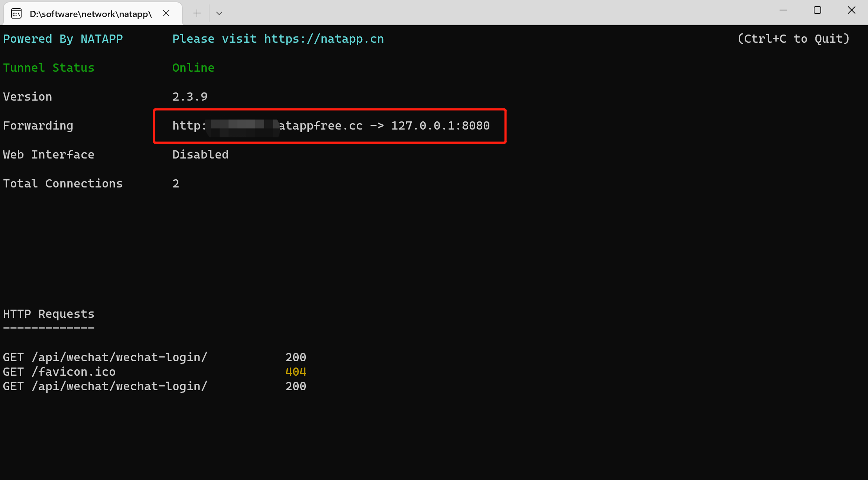This screenshot has height=480, width=868.
Task: Open a new terminal tab with plus
Action: (x=197, y=13)
